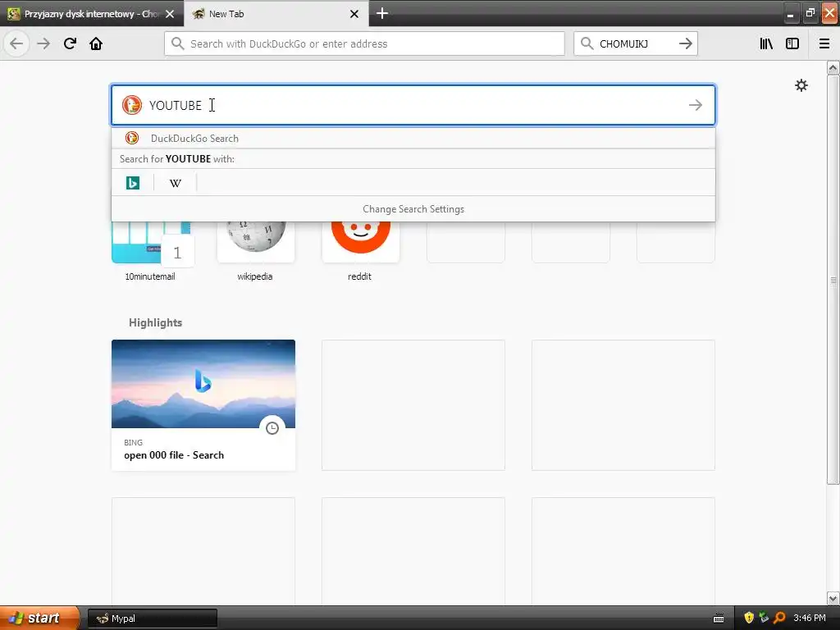Open Change Search Settings
Viewport: 840px width, 630px height.
pos(413,209)
